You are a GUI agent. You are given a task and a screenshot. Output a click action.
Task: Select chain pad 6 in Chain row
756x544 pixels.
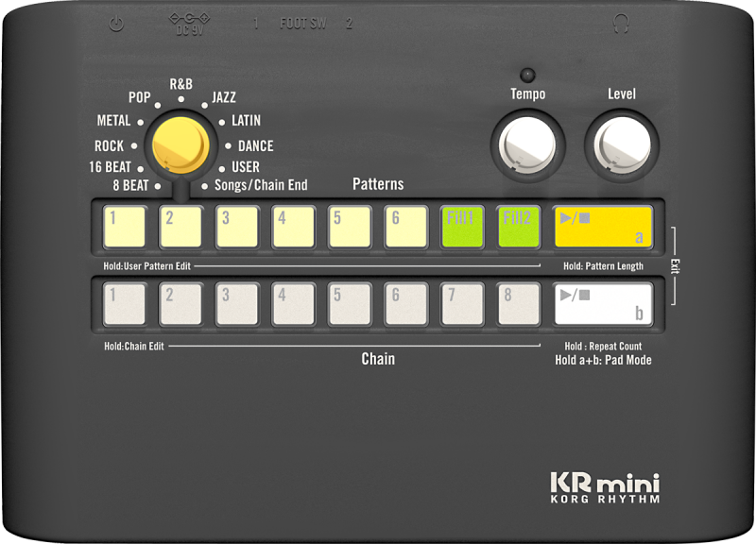pyautogui.click(x=406, y=304)
